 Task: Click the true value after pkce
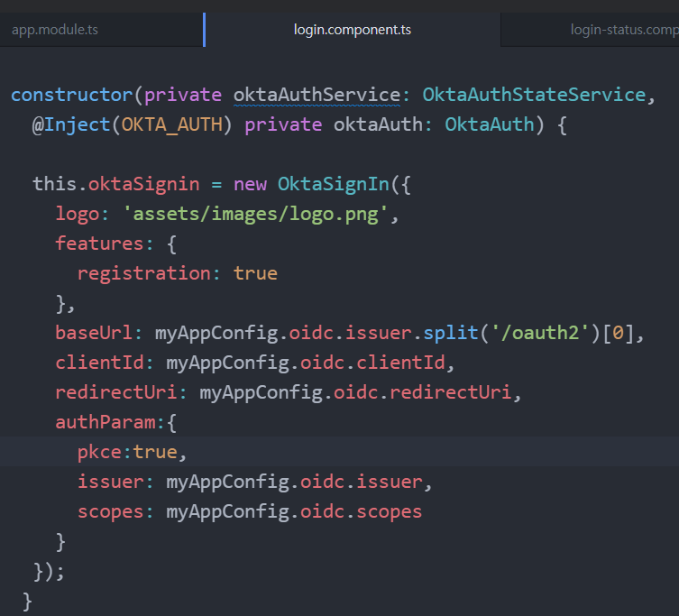pyautogui.click(x=155, y=452)
